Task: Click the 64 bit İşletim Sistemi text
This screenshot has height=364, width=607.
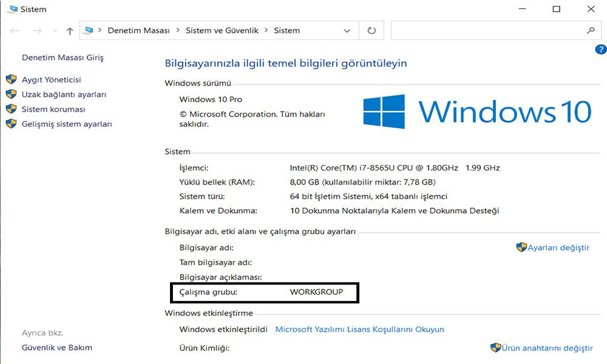Action: [368, 197]
